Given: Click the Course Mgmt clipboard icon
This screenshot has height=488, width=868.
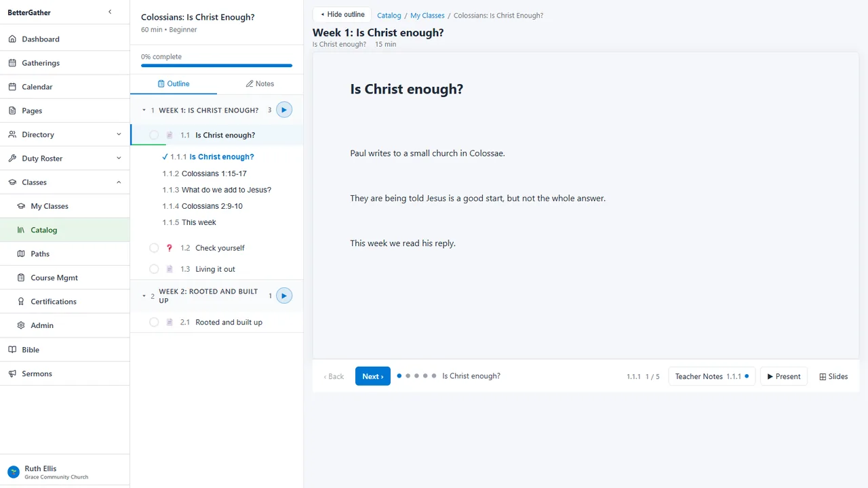Looking at the screenshot, I should point(21,278).
